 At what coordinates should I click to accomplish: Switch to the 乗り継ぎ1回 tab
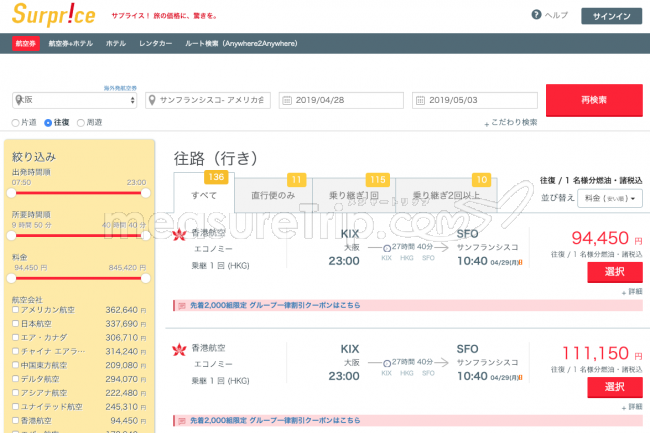[x=354, y=195]
